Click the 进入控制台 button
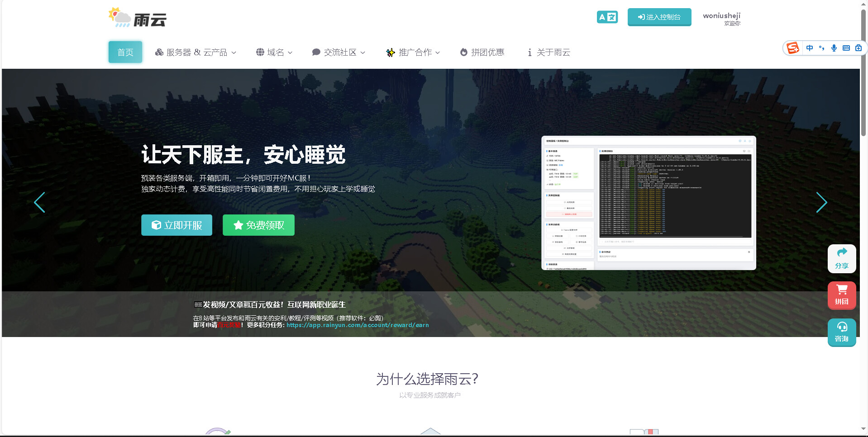The image size is (868, 437). click(659, 17)
